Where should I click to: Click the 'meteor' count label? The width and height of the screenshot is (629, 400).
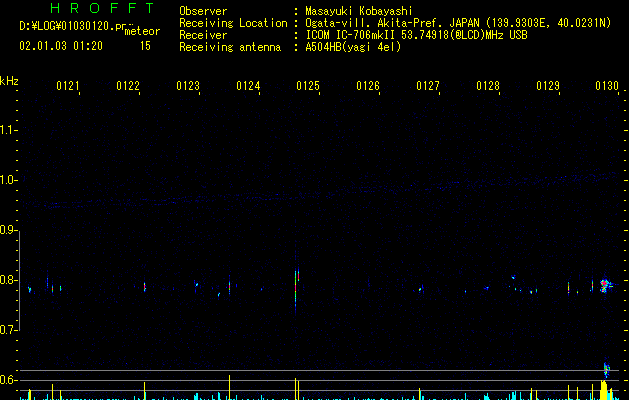[x=142, y=31]
